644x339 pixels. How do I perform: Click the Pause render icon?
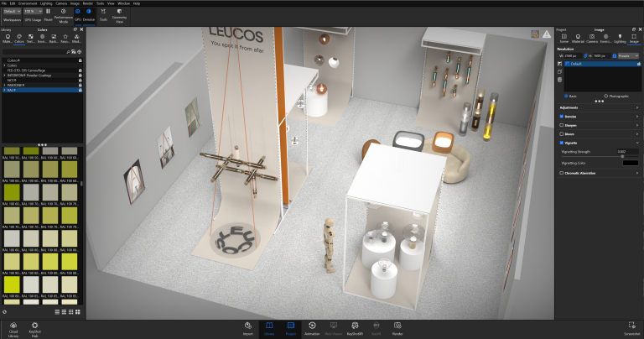pyautogui.click(x=48, y=13)
